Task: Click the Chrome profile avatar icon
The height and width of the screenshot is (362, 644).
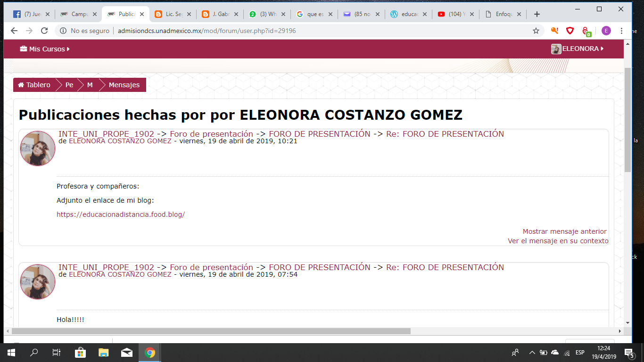Action: [606, 31]
